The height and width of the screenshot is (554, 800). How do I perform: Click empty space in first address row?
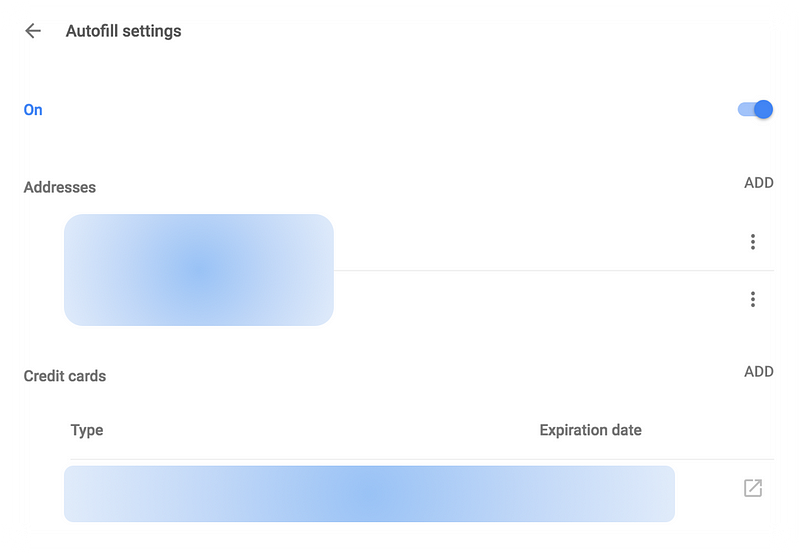click(x=536, y=242)
